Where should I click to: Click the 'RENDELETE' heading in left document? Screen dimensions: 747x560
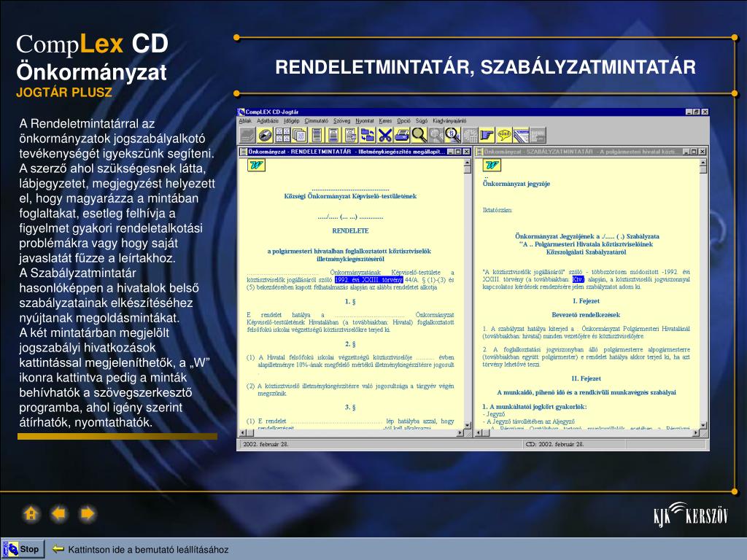pyautogui.click(x=351, y=231)
